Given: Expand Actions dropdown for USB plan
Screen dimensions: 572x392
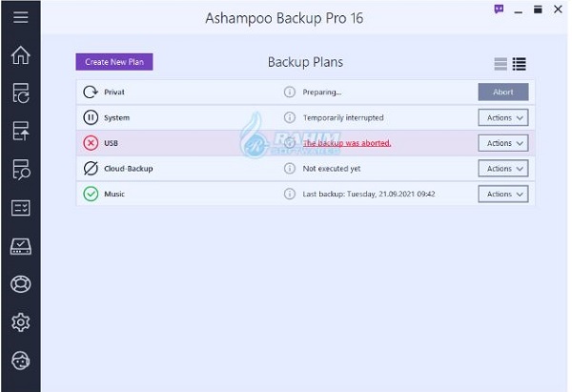Looking at the screenshot, I should [502, 143].
